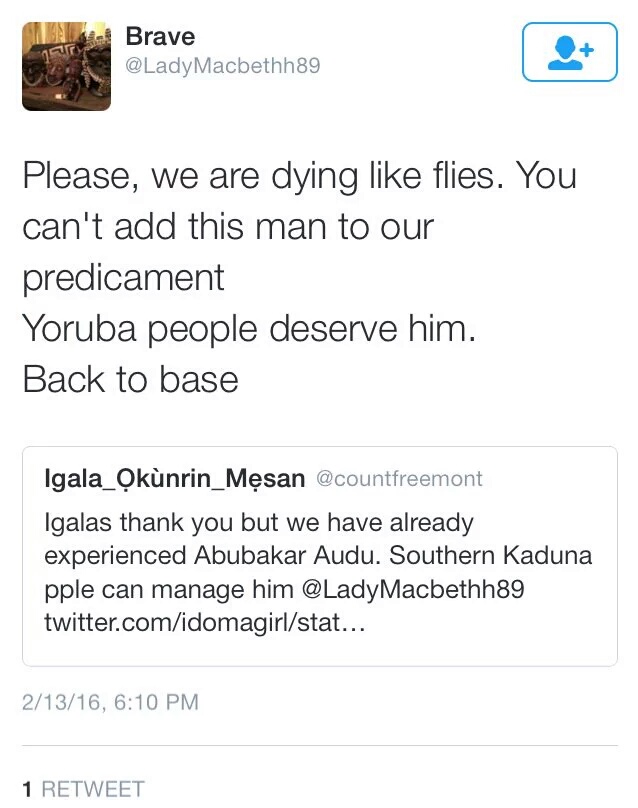Open Brave's profile avatar picture
Image resolution: width=638 pixels, height=808 pixels.
pyautogui.click(x=66, y=66)
